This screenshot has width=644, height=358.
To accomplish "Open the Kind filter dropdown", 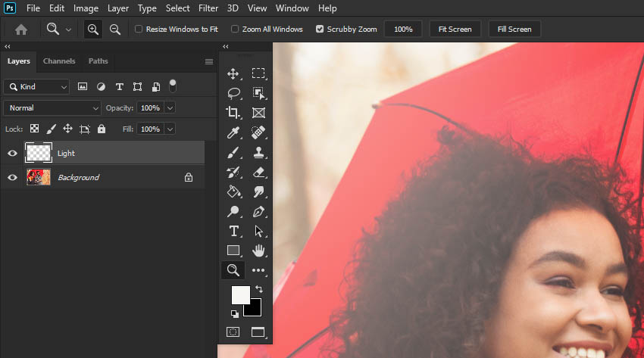I will 36,86.
